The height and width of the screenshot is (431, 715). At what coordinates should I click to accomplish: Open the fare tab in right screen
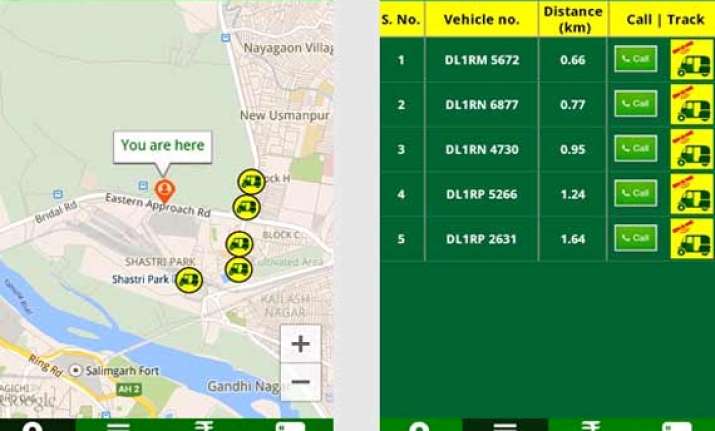point(591,425)
